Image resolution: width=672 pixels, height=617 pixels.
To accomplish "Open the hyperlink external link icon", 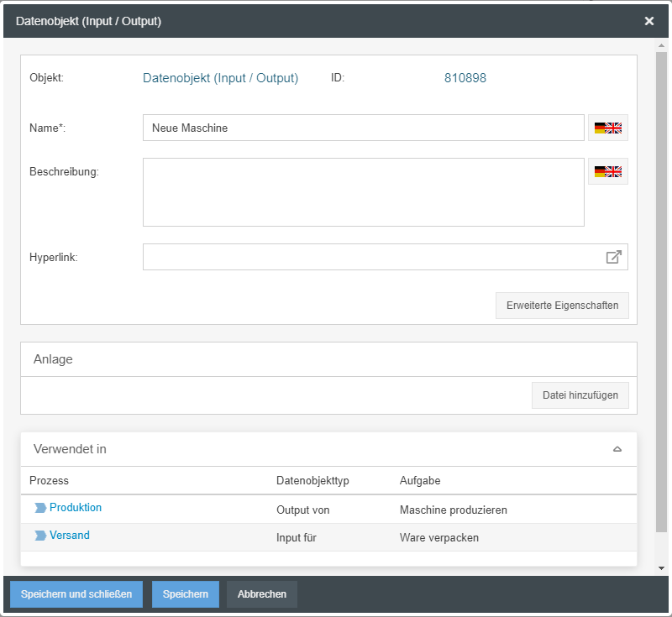I will [x=614, y=257].
